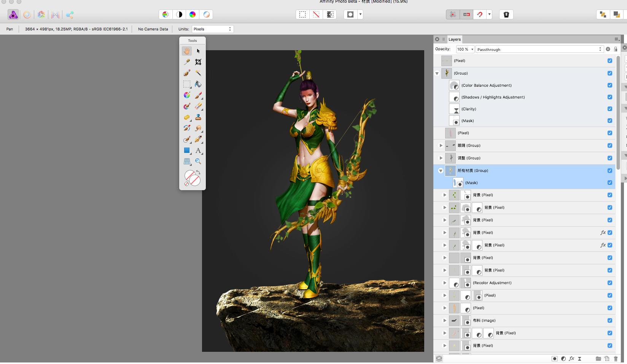
Task: Select the Zoom magnifier tool
Action: 198,161
